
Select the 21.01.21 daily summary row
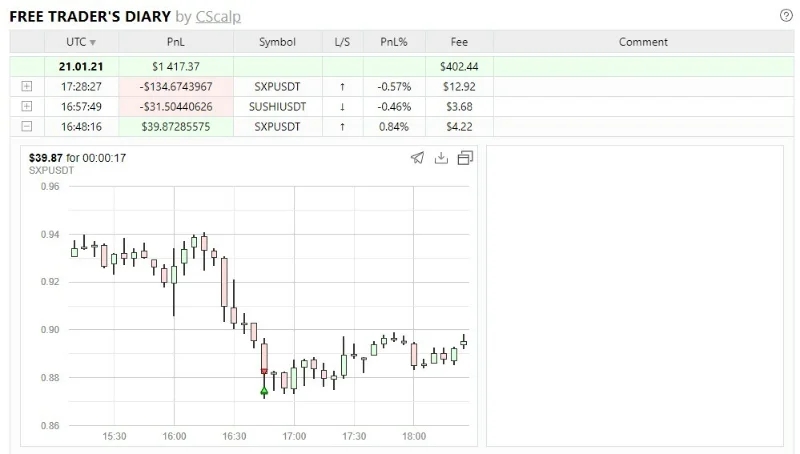[82, 66]
